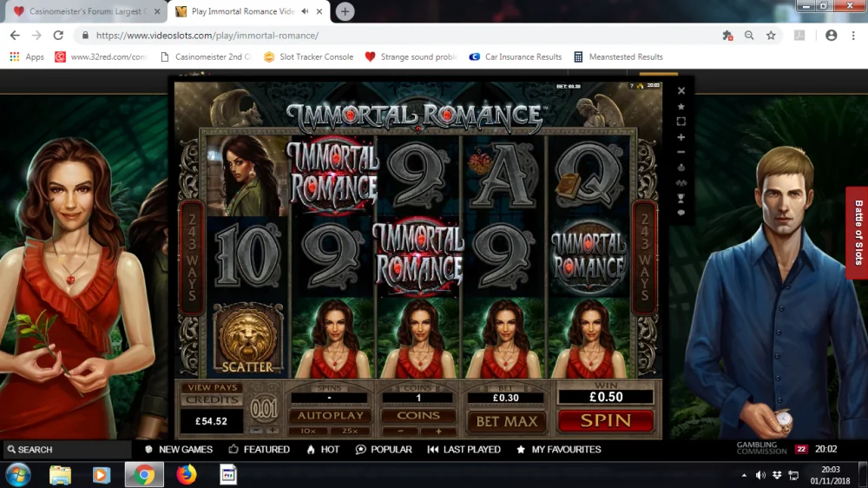Mute the Immortal Romance tab audio
868x488 pixels.
(305, 11)
